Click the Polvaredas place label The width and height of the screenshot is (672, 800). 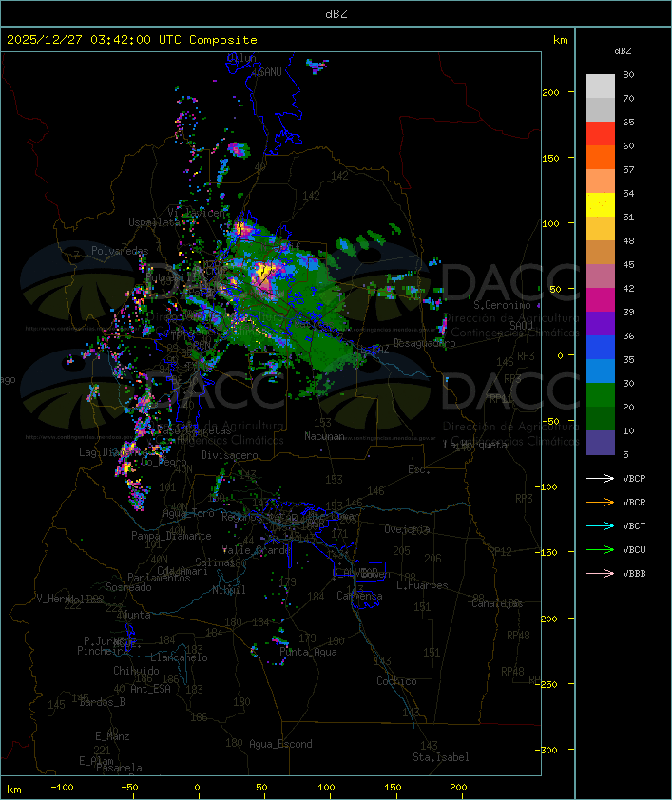tap(120, 251)
